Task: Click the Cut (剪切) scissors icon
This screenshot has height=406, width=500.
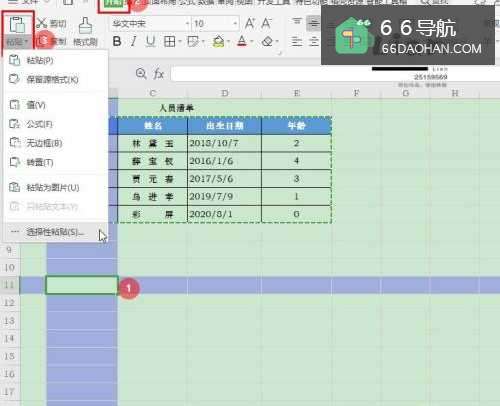Action: coord(42,23)
